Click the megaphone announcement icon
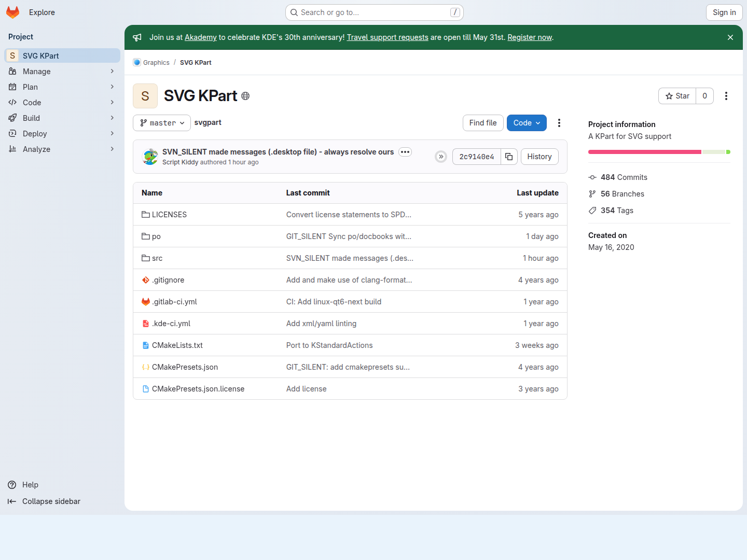The image size is (747, 560). click(x=137, y=37)
